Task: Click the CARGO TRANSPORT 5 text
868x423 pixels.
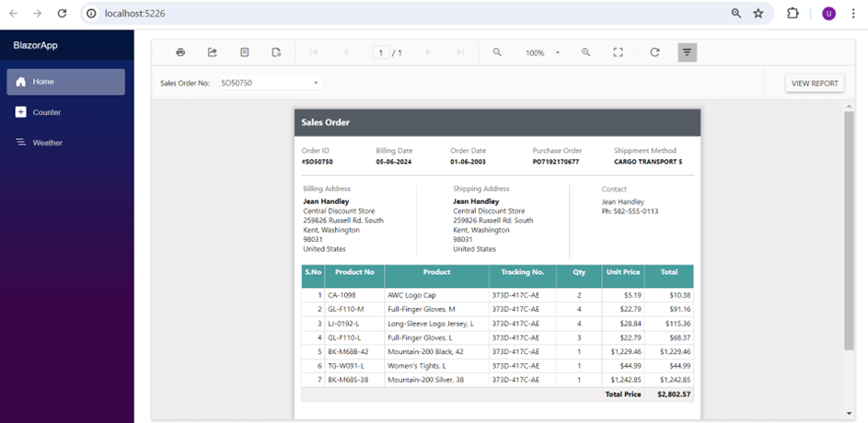Action: 648,162
